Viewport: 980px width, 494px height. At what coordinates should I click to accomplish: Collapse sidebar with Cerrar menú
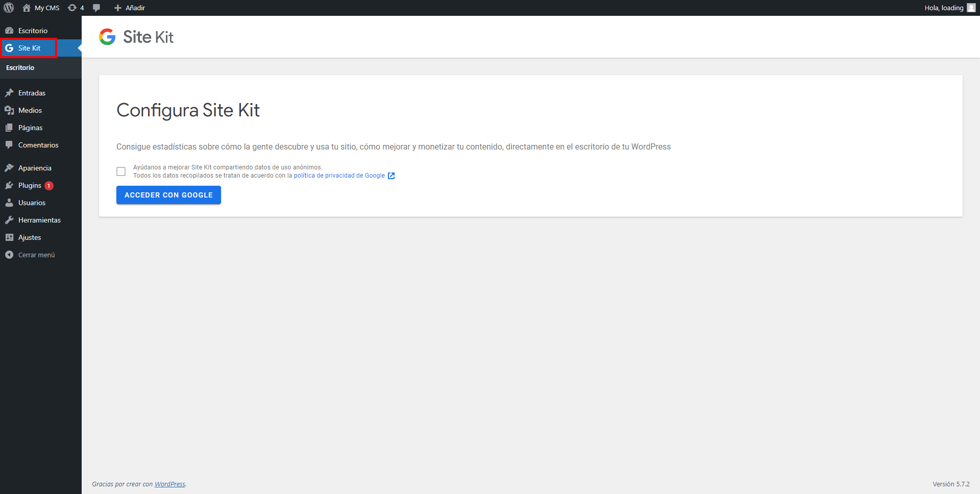(41, 255)
